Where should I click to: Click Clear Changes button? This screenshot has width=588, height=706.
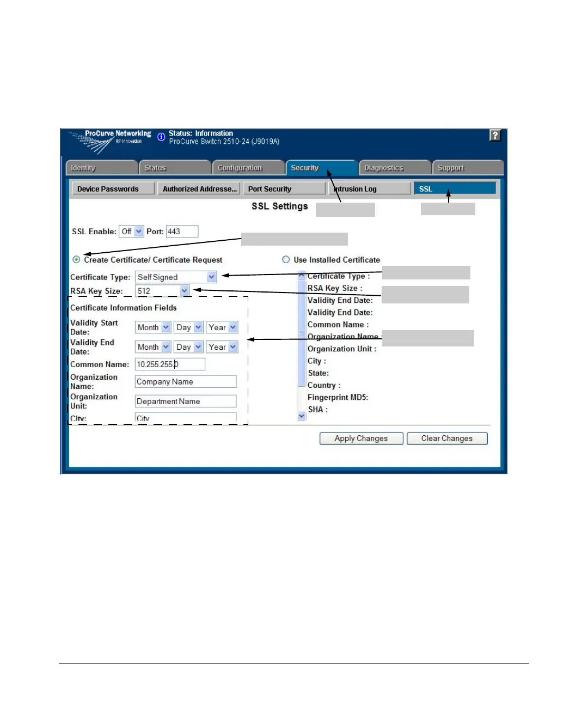click(x=447, y=439)
